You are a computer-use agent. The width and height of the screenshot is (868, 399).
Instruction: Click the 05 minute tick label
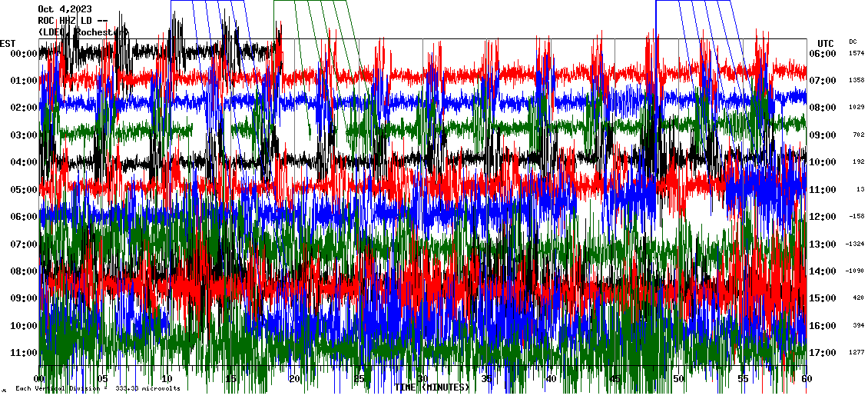pos(104,379)
